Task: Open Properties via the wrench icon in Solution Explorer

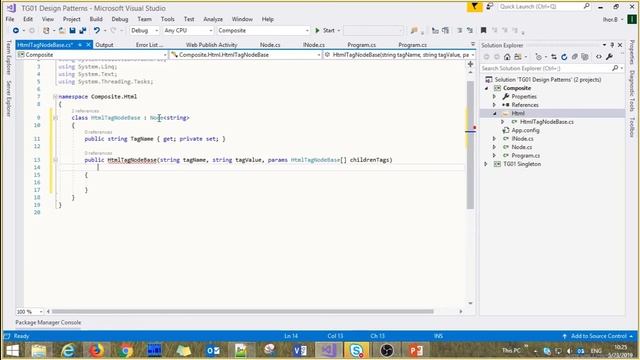Action: point(609,57)
